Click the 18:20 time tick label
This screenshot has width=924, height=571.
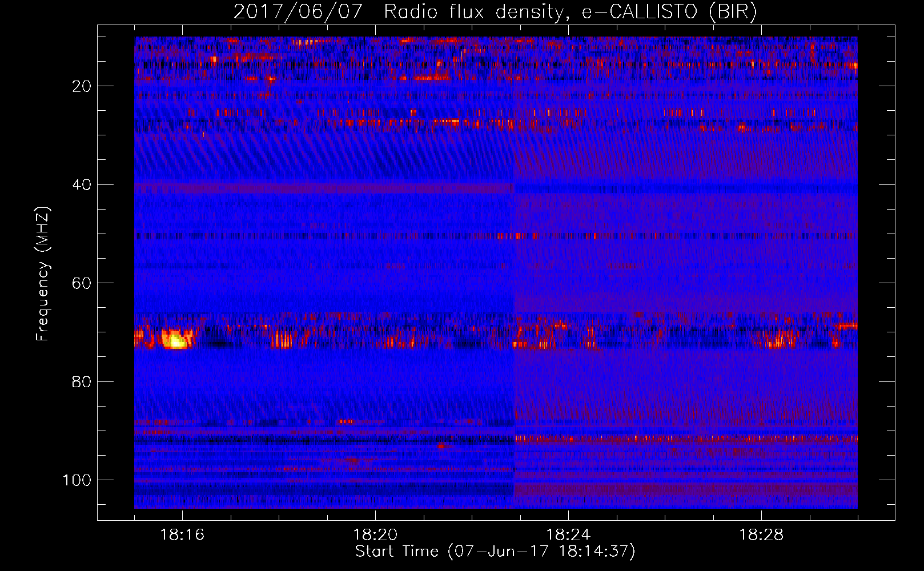point(375,535)
